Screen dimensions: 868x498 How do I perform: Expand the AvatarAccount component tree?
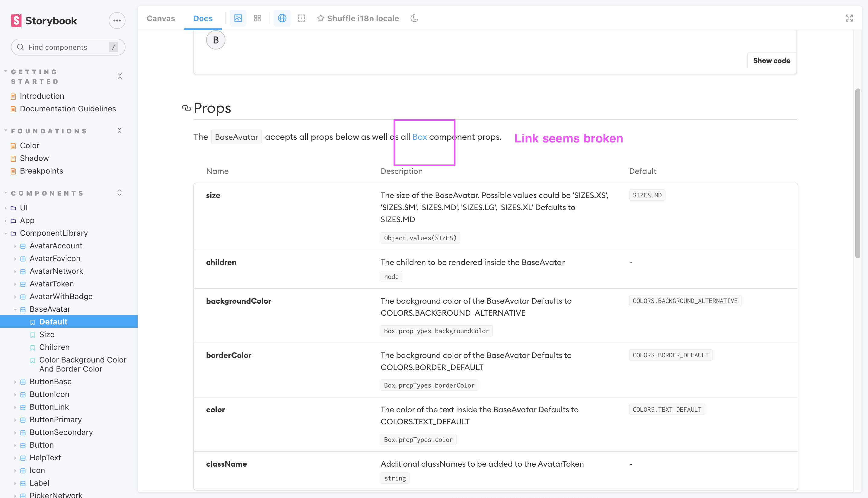click(15, 246)
